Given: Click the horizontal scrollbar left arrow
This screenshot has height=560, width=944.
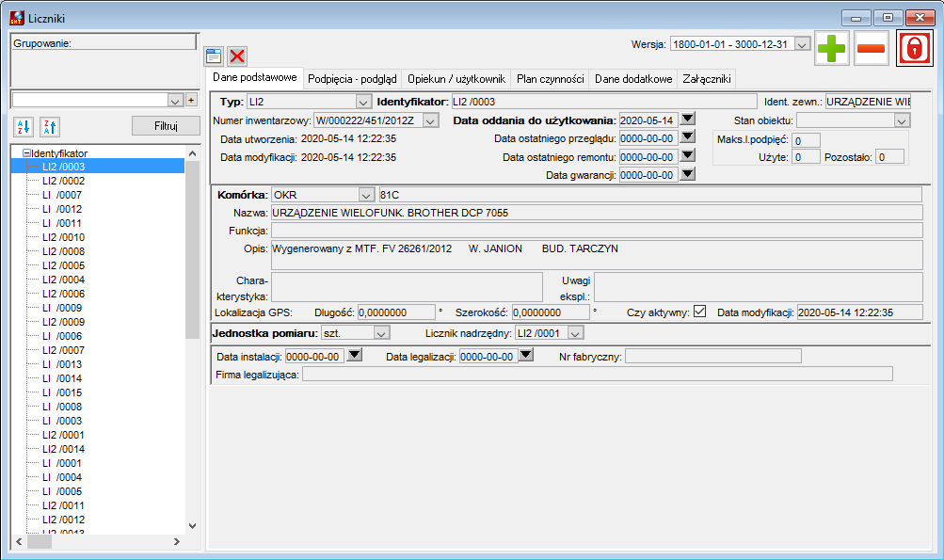Looking at the screenshot, I should pyautogui.click(x=19, y=541).
